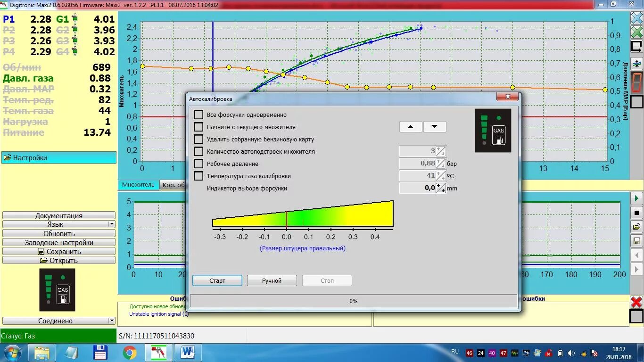Check 'Температура газа калибровки' box

(198, 176)
